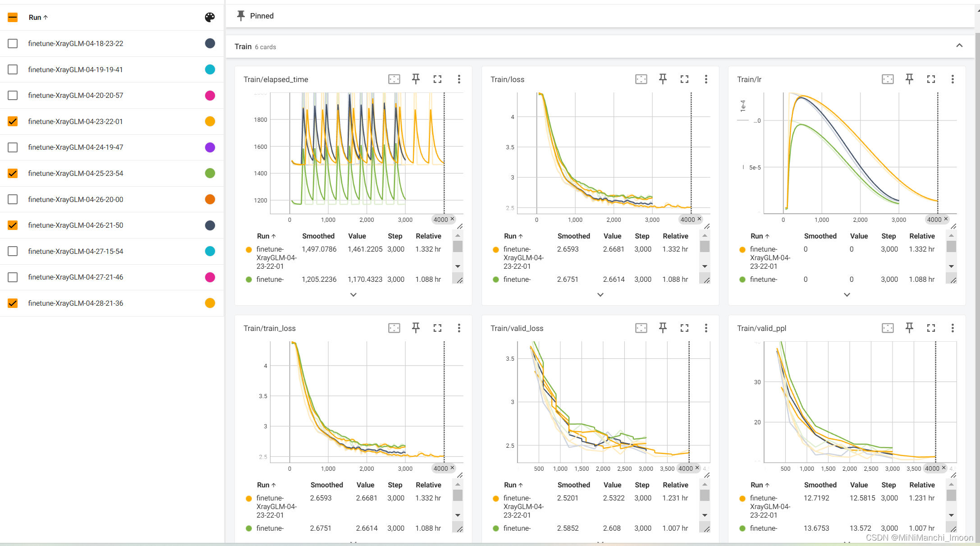Collapse the Train section with chevron
Viewport: 980px width, 546px height.
click(959, 46)
